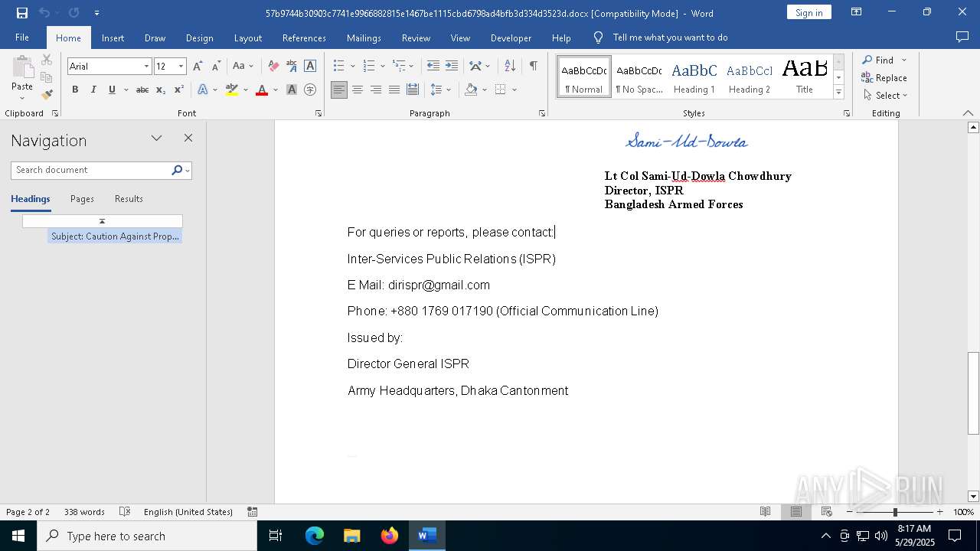Increase paragraph indent

(452, 67)
